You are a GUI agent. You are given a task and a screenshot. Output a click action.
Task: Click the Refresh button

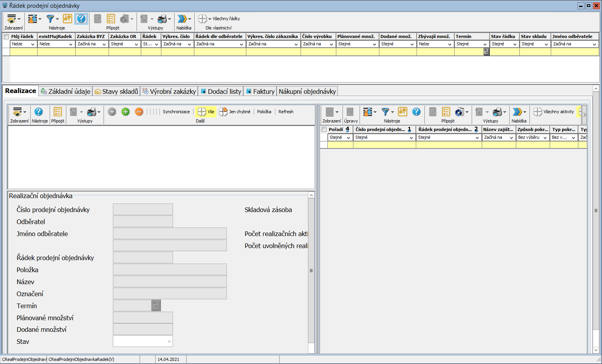pyautogui.click(x=286, y=112)
